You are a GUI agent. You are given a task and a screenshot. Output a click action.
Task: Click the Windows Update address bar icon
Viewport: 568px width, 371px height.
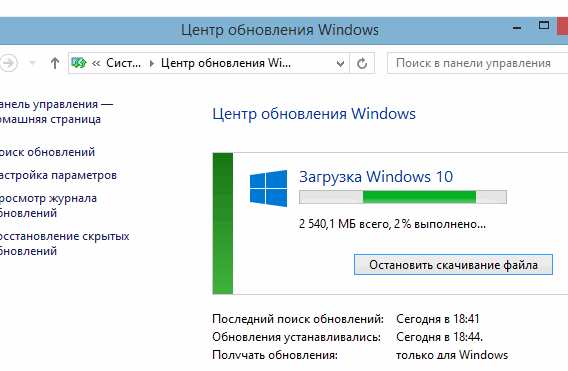(x=79, y=63)
